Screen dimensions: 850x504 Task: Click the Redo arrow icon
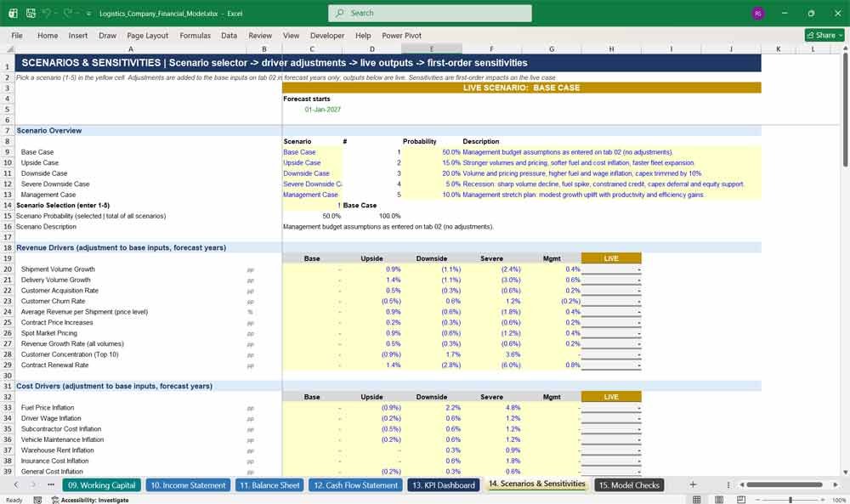pos(68,13)
